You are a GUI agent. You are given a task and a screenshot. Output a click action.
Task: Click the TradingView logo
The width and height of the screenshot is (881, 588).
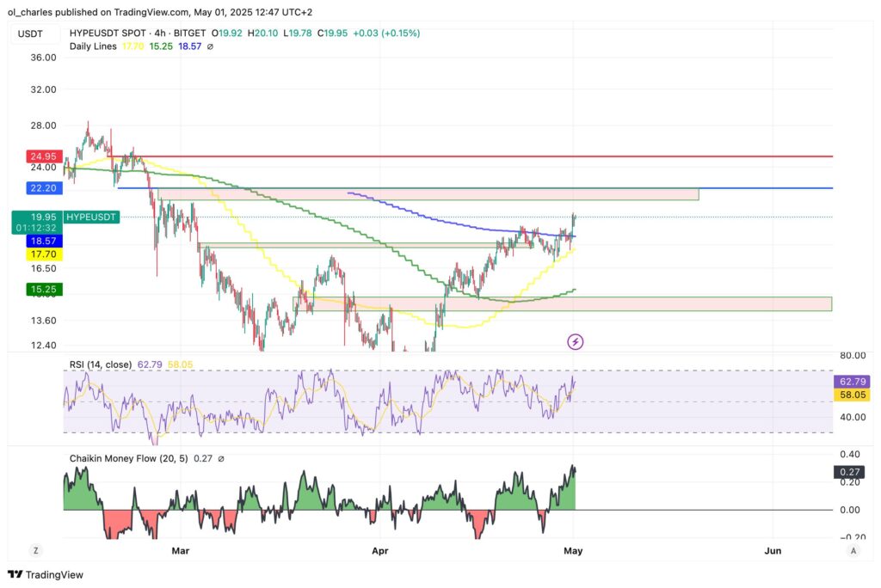tap(46, 574)
